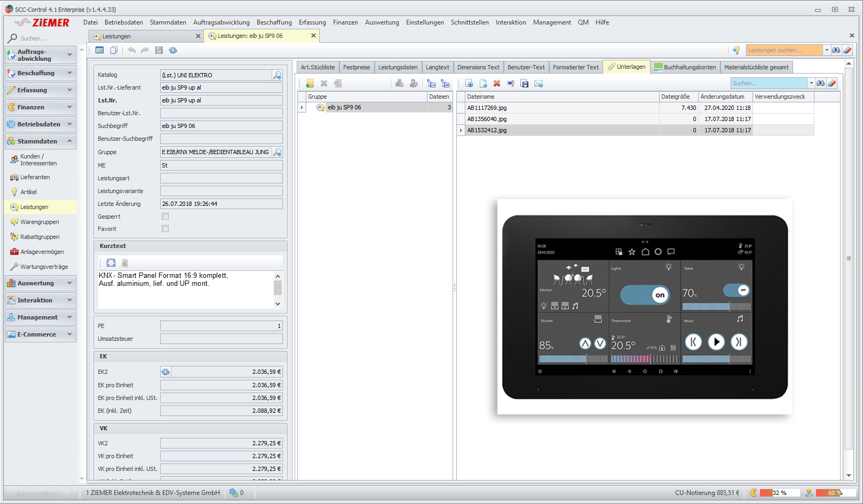Click the EK2 recalculate icon

(165, 372)
